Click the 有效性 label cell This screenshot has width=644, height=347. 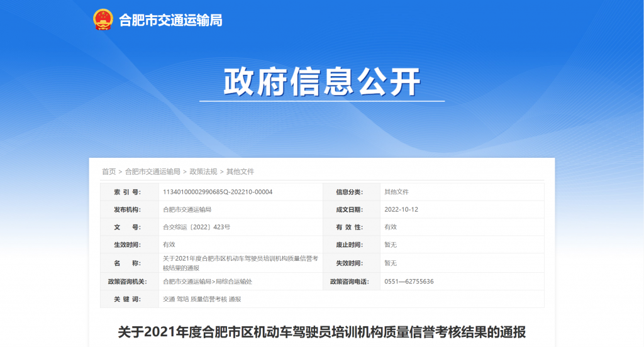352,227
